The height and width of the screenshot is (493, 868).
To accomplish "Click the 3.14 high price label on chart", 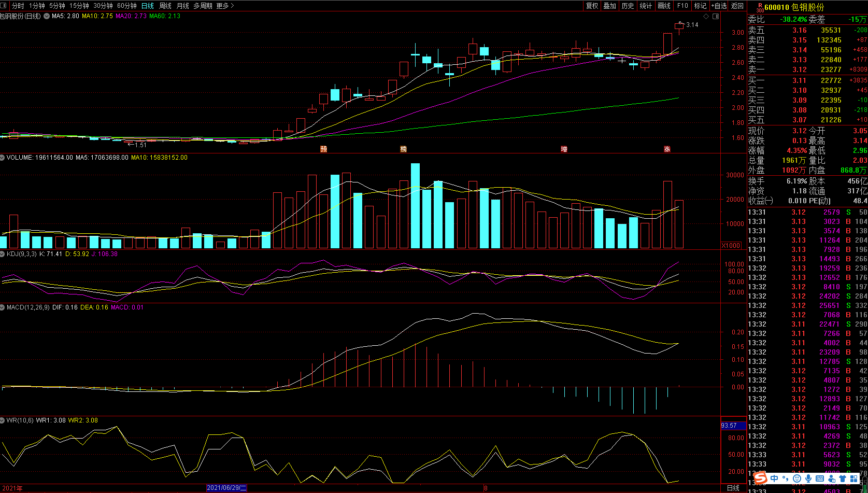I will [x=692, y=25].
